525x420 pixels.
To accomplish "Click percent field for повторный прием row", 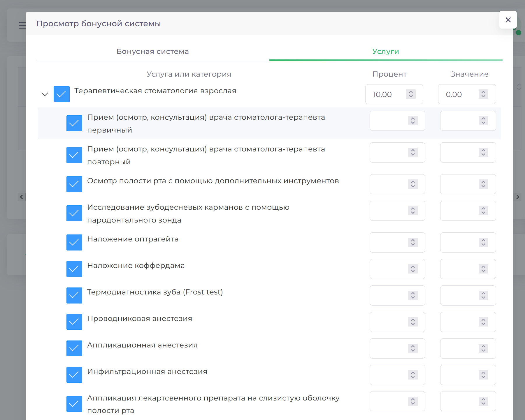I will click(397, 153).
